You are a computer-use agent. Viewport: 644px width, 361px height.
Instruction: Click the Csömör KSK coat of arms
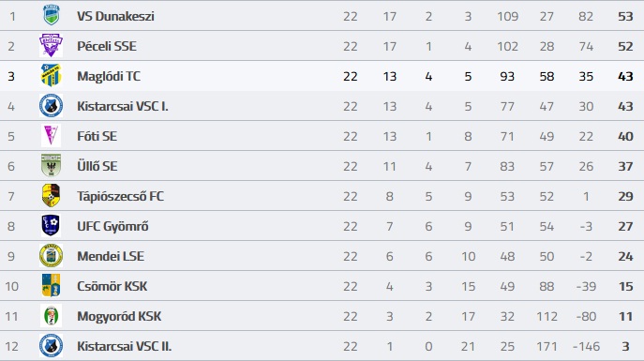(x=51, y=285)
